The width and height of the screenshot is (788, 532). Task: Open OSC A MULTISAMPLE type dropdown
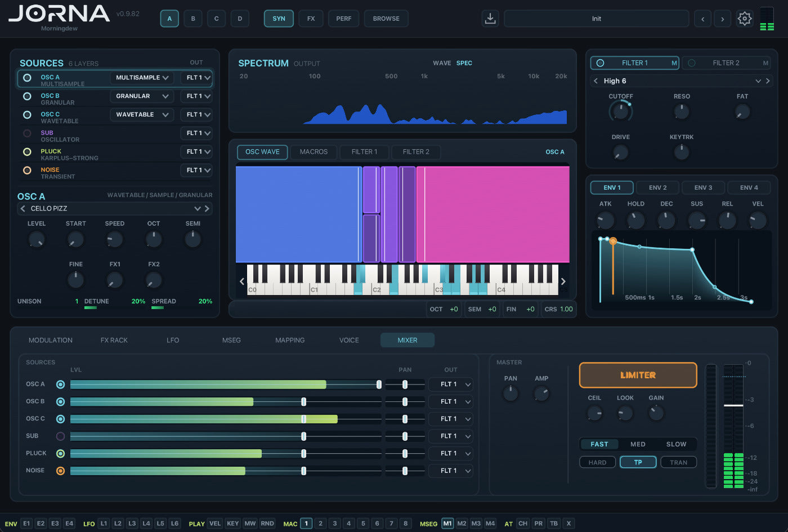click(142, 78)
